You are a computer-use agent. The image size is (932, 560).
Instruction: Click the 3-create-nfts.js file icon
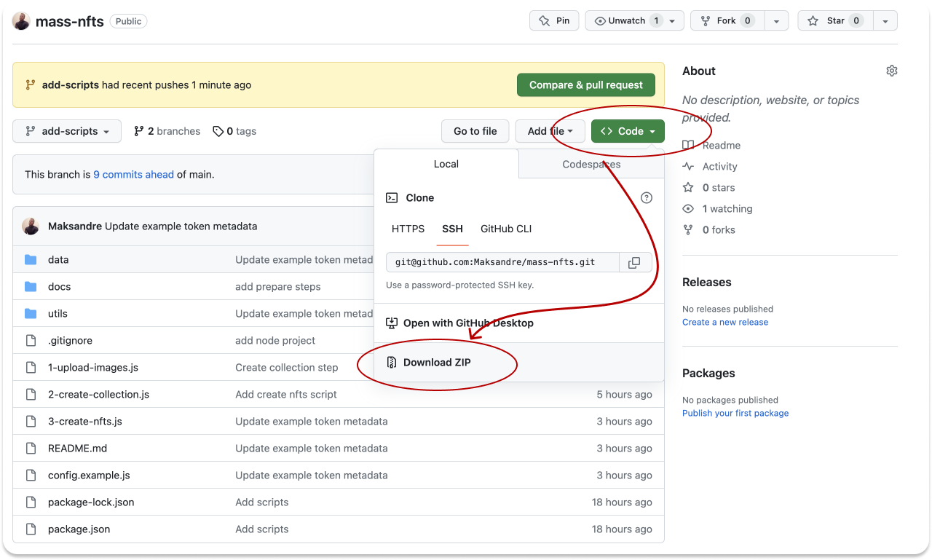coord(31,422)
